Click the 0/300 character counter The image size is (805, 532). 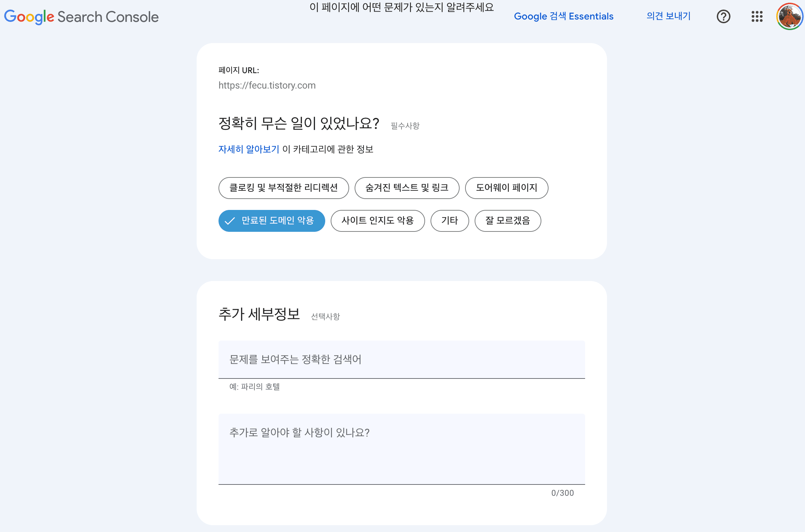[x=562, y=493]
